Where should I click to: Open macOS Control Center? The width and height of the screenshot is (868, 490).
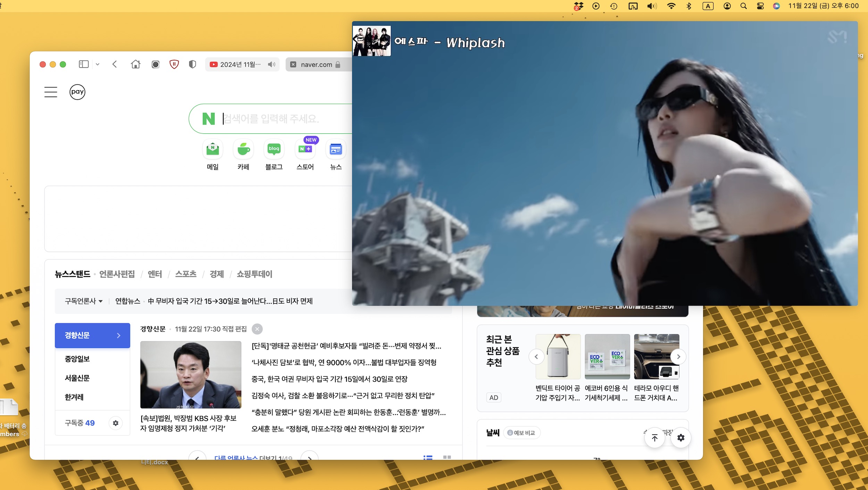[760, 6]
